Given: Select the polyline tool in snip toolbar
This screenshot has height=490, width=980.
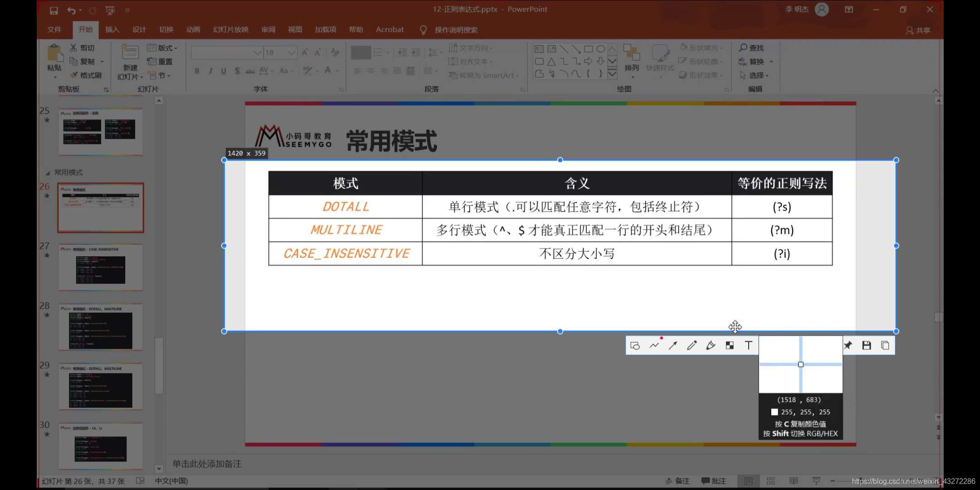Looking at the screenshot, I should pyautogui.click(x=654, y=346).
